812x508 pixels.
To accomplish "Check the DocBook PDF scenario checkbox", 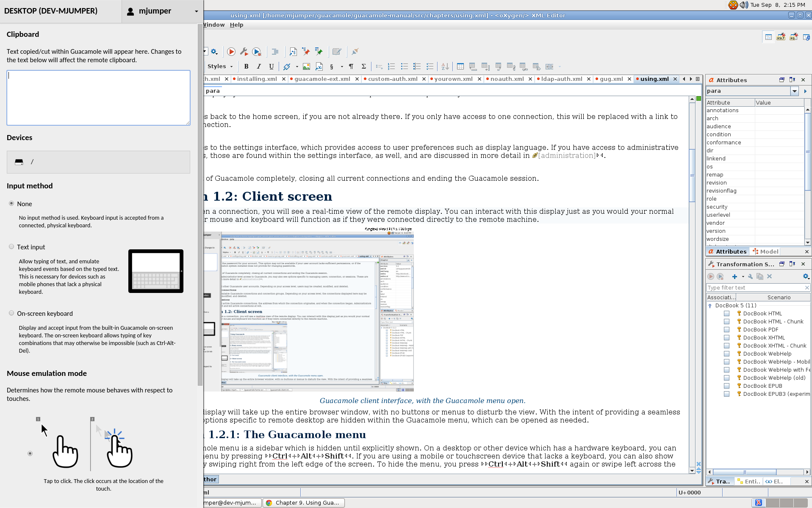I will pyautogui.click(x=726, y=329).
